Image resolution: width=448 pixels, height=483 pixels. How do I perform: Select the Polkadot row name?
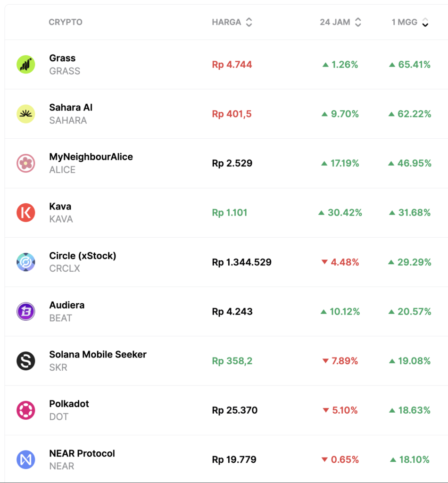[x=69, y=404]
